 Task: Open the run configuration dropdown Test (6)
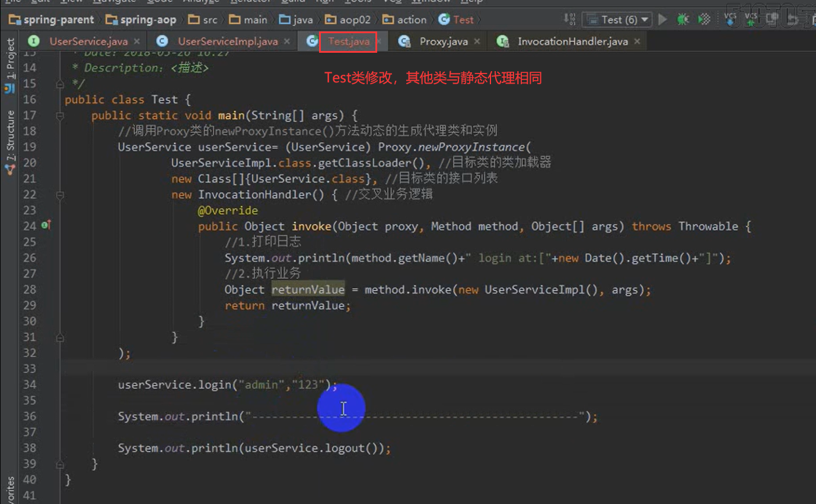pos(617,20)
